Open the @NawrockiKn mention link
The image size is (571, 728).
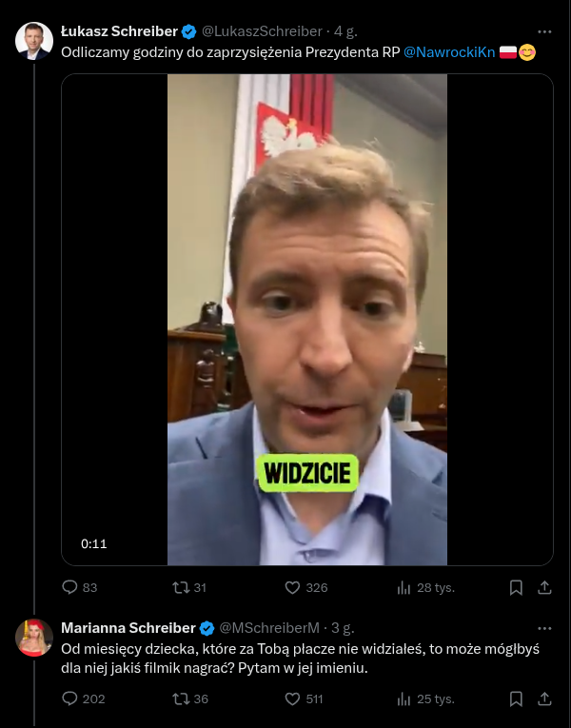(x=449, y=52)
